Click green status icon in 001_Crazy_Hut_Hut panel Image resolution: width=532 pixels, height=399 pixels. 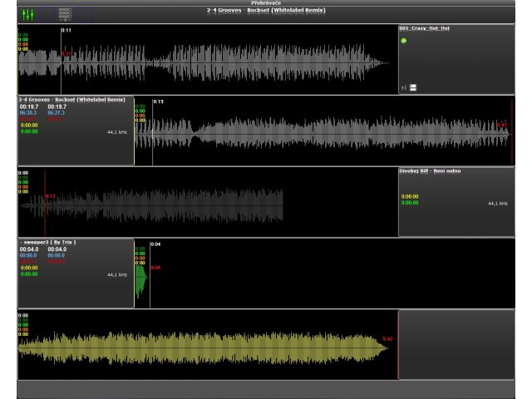pos(404,42)
